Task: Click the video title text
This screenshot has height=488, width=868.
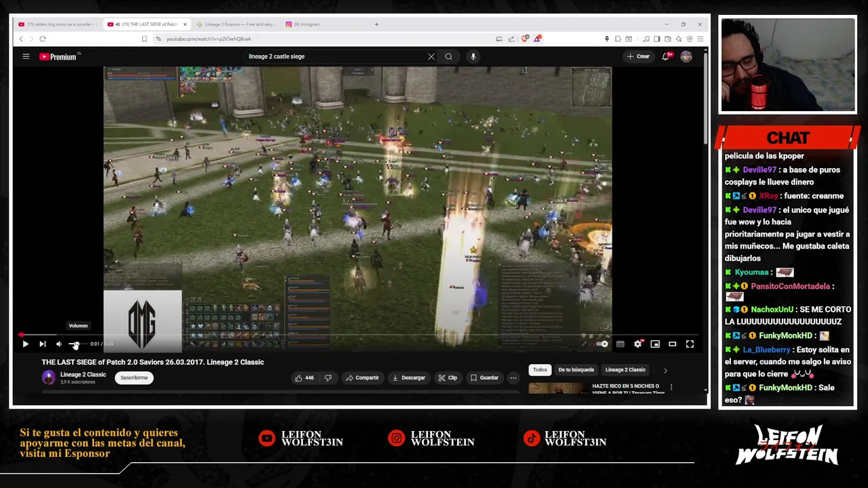Action: [x=153, y=362]
